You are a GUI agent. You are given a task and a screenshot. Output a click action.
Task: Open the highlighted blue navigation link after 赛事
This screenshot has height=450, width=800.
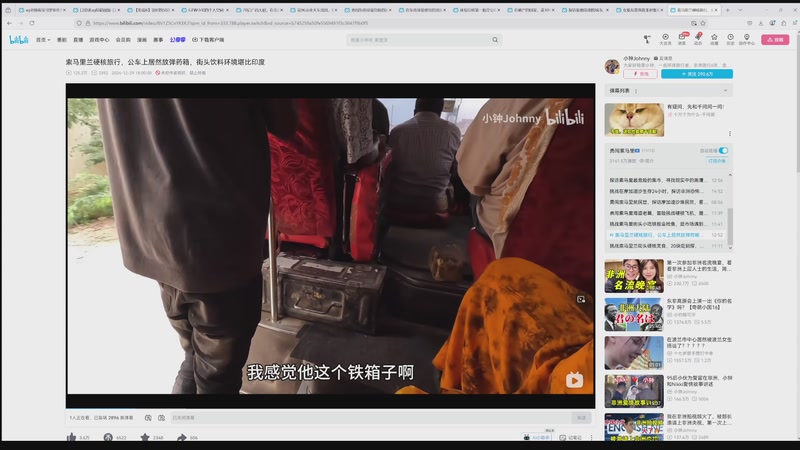[x=178, y=40]
